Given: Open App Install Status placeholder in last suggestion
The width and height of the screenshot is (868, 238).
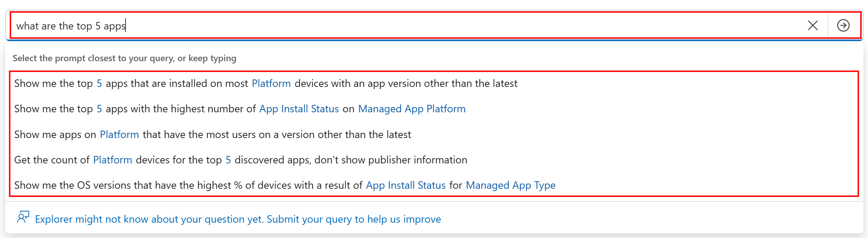Looking at the screenshot, I should pos(406,185).
